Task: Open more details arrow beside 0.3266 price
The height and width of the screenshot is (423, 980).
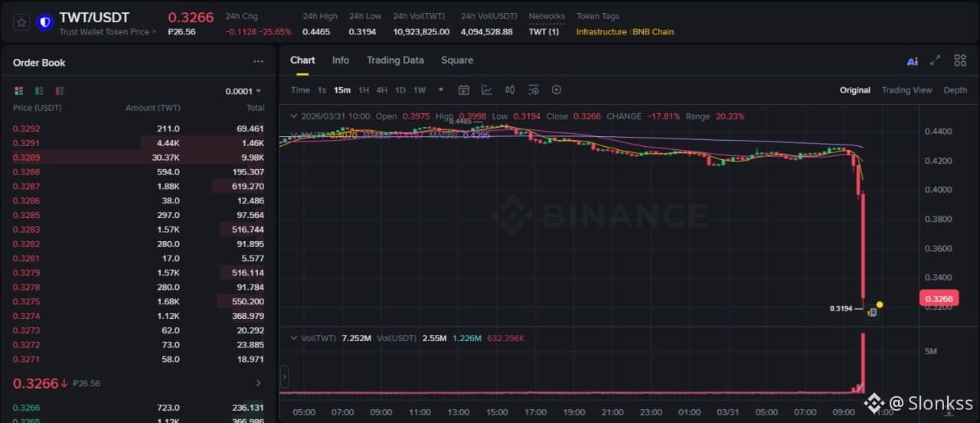Action: coord(258,383)
